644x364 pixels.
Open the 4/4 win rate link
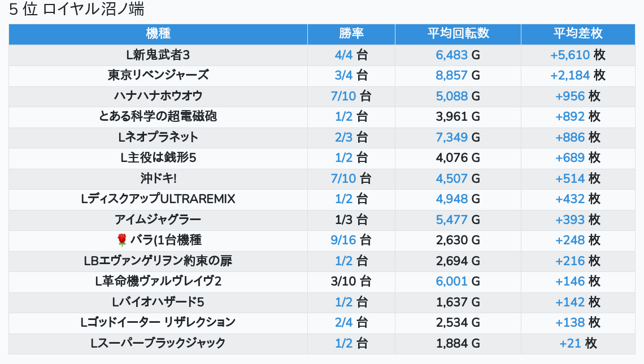pyautogui.click(x=343, y=55)
